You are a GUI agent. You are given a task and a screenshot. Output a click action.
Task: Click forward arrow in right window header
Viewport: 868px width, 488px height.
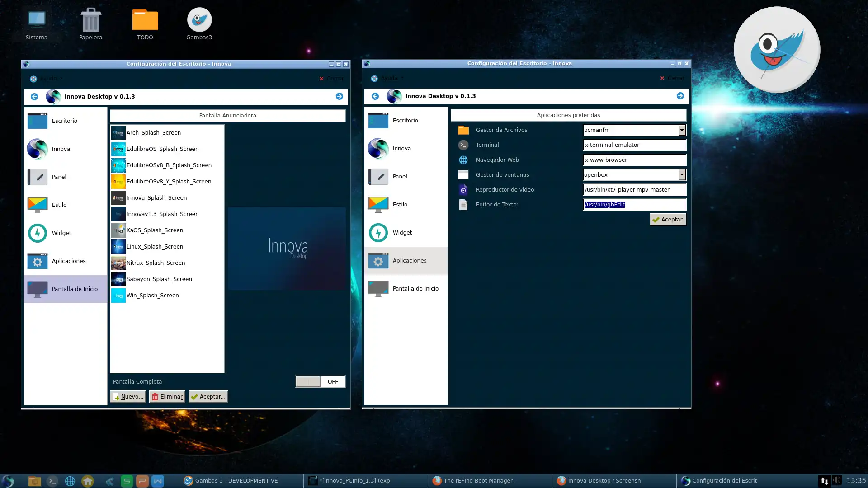click(680, 96)
